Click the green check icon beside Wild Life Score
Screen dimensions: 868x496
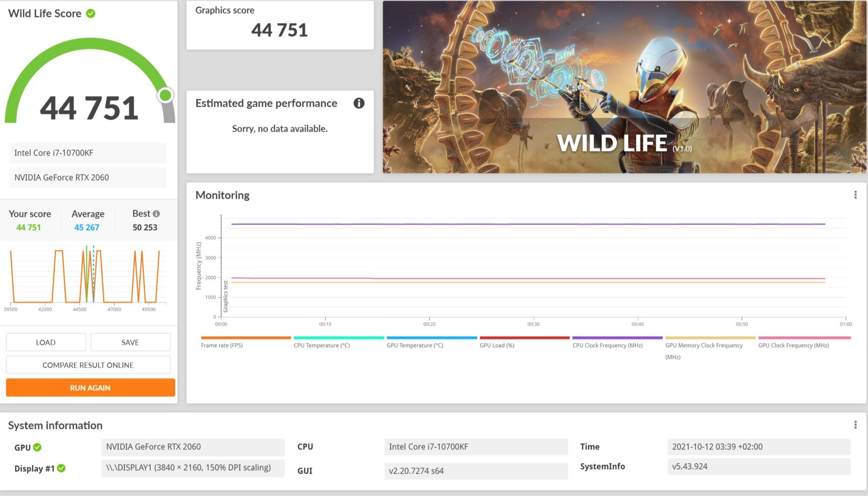[90, 13]
